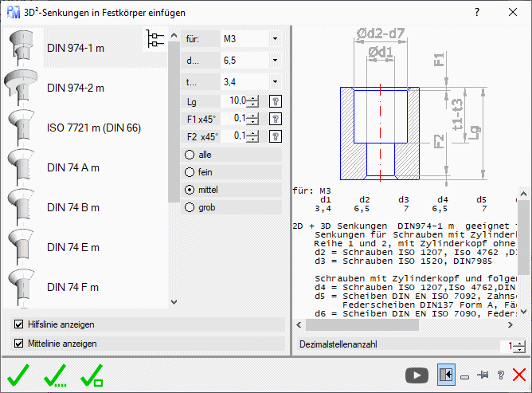This screenshot has height=393, width=532.
Task: Select the 'alle' radio option
Action: 190,154
